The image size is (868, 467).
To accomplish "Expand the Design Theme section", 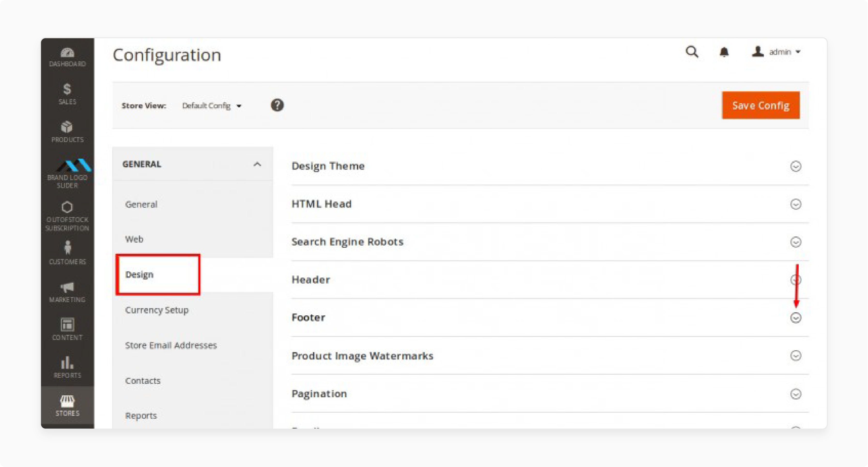I will (x=796, y=166).
